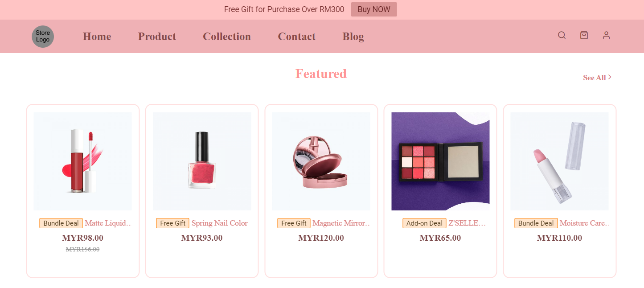Open the user account icon
This screenshot has height=288, width=644.
tap(606, 35)
